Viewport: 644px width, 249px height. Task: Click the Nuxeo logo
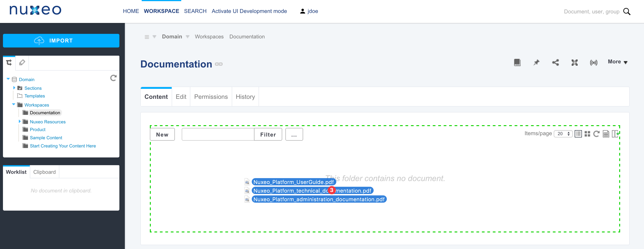coord(35,10)
